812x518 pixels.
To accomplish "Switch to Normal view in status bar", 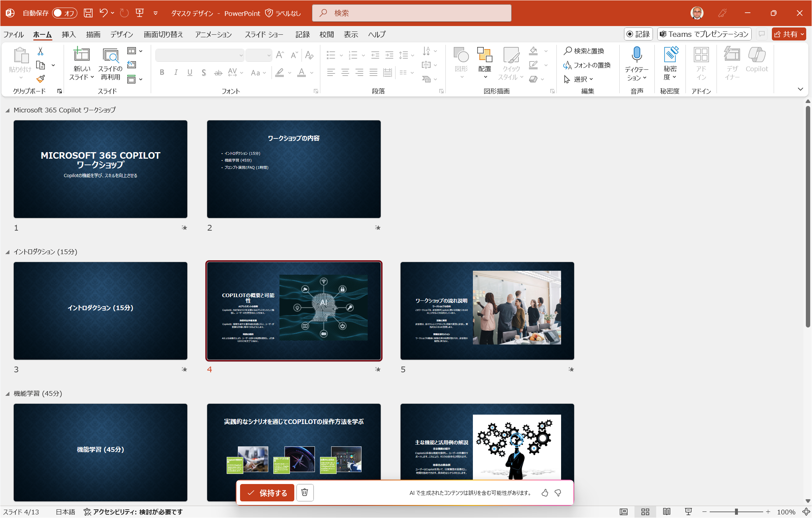I will [624, 512].
